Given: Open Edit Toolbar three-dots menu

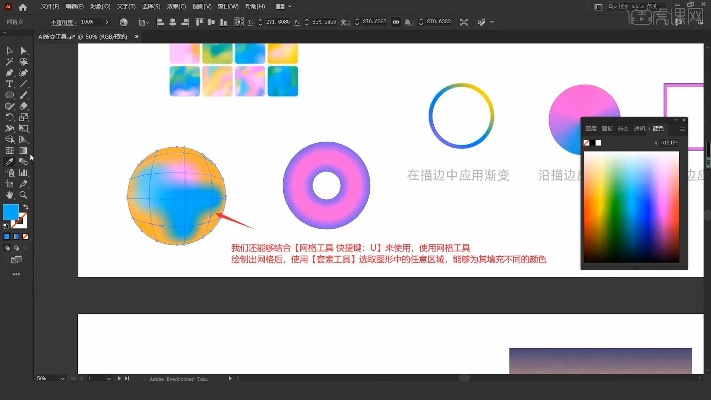Looking at the screenshot, I should point(16,274).
